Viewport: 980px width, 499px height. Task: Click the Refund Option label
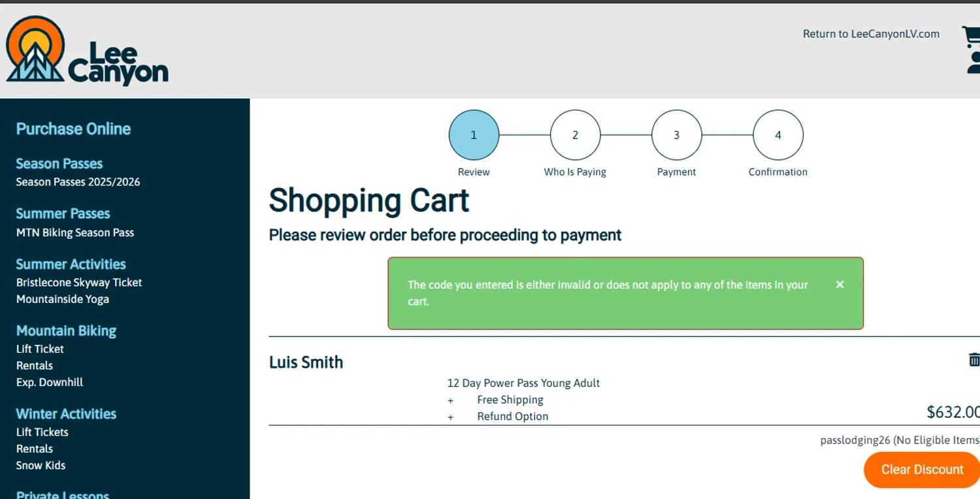click(x=513, y=417)
